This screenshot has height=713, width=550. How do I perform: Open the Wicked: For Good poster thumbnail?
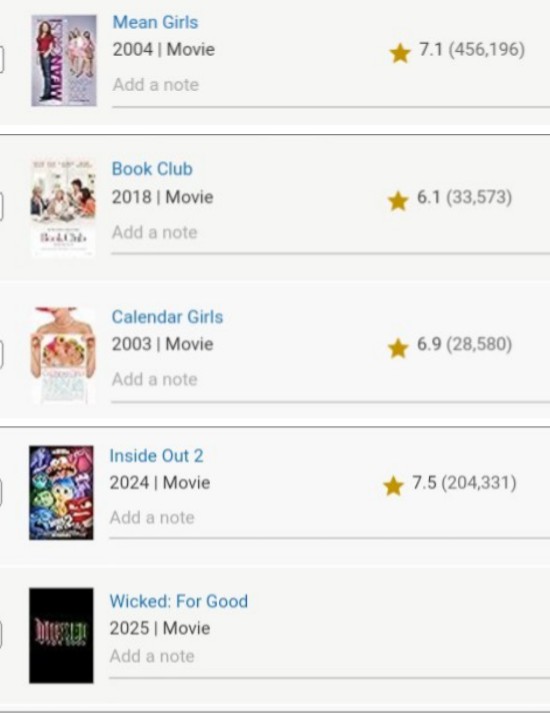click(61, 635)
